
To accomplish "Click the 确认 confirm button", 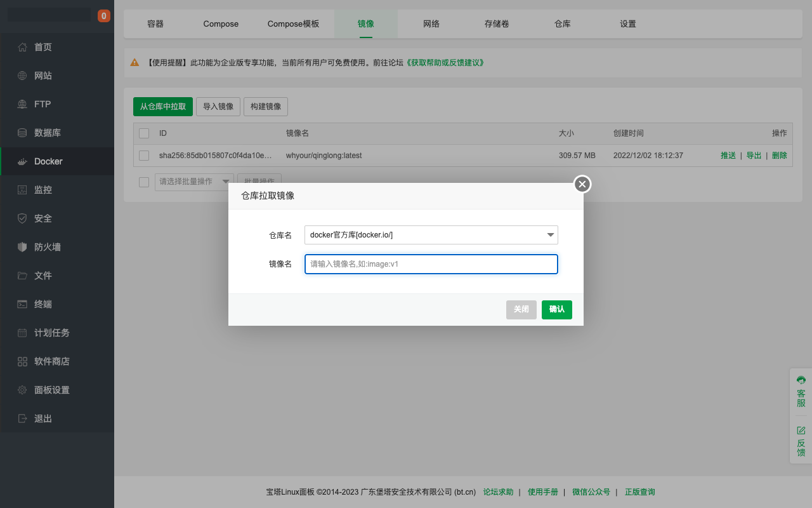I will [x=556, y=310].
